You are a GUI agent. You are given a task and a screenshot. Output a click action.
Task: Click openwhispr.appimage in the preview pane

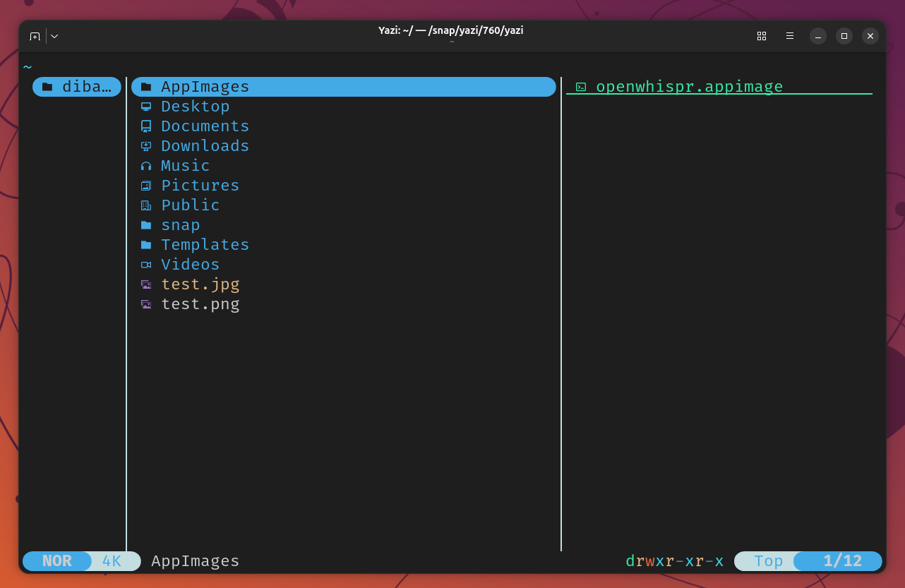(690, 87)
